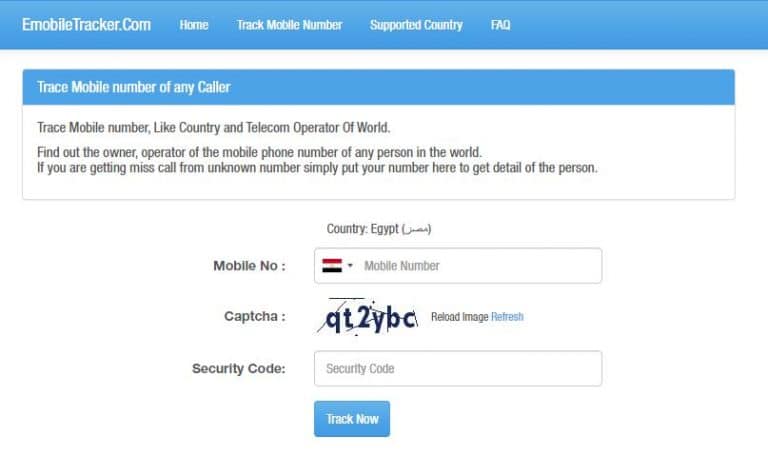Image resolution: width=768 pixels, height=456 pixels.
Task: Click the Security Code label
Action: click(x=239, y=368)
